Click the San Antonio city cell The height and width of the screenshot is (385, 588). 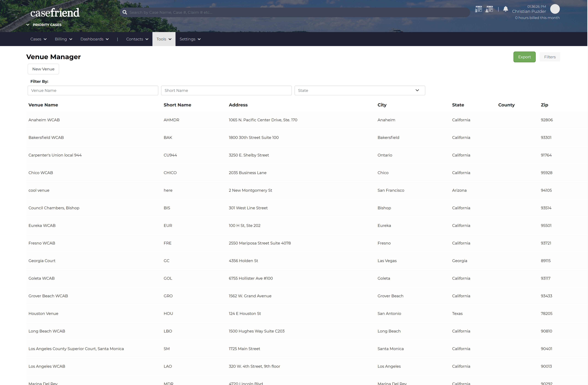pos(389,313)
